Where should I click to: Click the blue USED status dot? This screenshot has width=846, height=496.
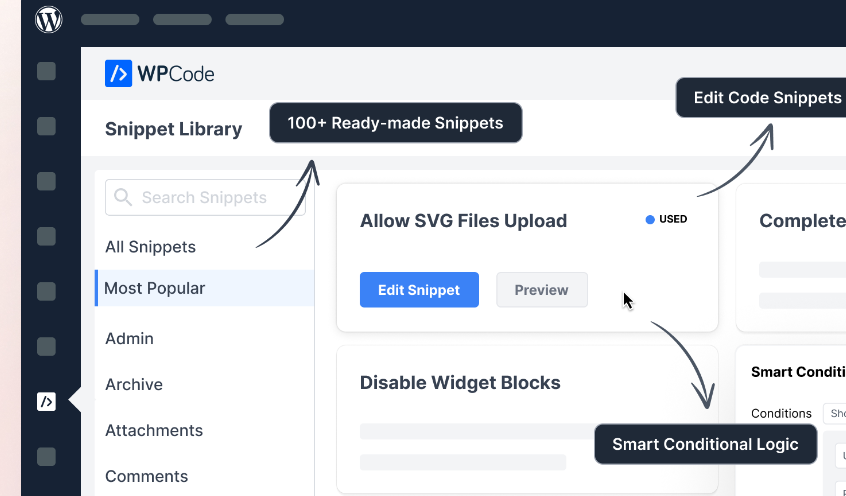(650, 219)
